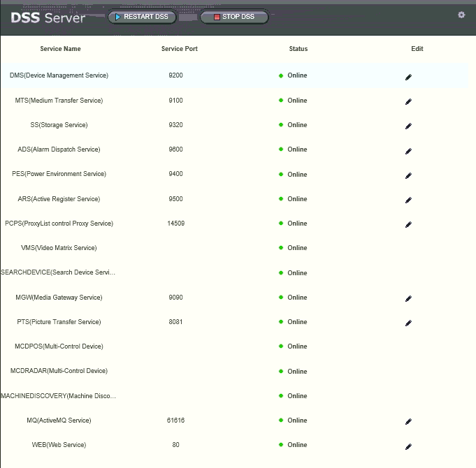Select the VMS Video Matrix Service row
This screenshot has width=476, height=468.
coord(59,248)
